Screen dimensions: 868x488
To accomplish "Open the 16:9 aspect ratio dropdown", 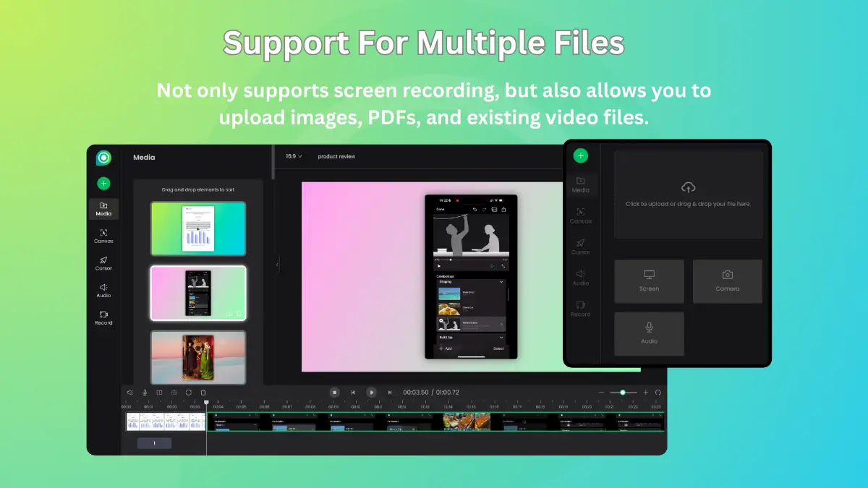I will click(x=294, y=156).
